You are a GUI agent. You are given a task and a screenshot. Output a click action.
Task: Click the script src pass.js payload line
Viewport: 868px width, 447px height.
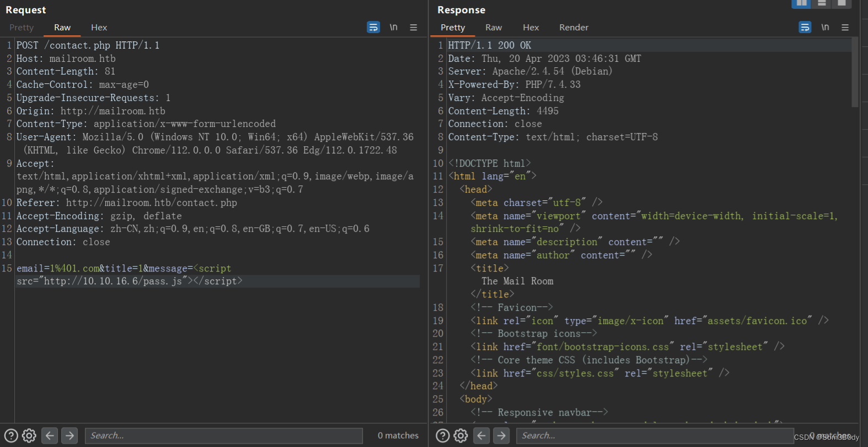130,281
